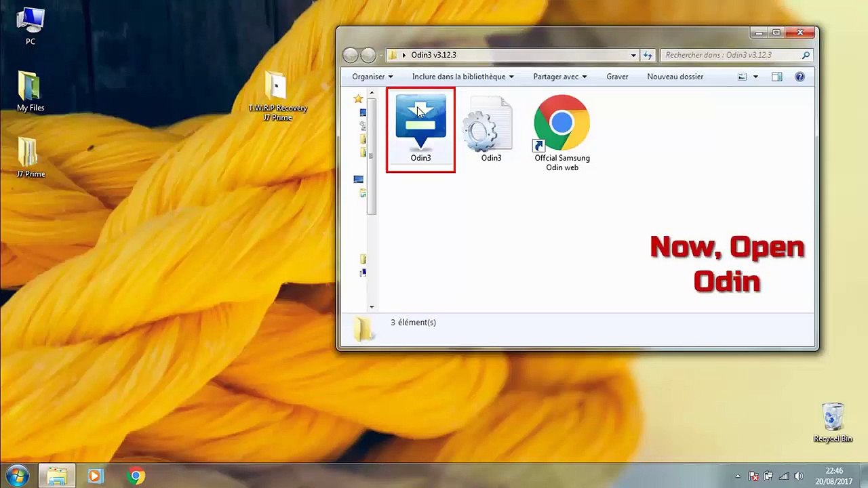868x488 pixels.
Task: Select the PC icon on the desktop
Action: click(x=31, y=26)
